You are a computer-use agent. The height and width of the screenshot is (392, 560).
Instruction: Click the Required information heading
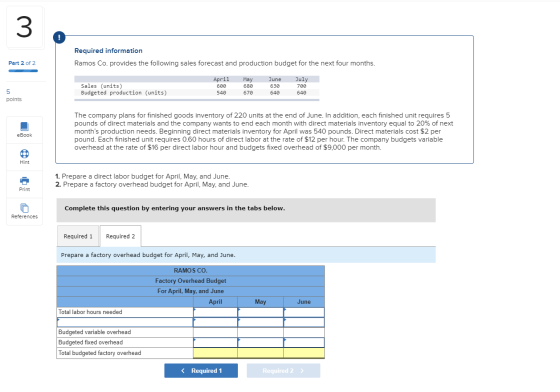[x=108, y=51]
